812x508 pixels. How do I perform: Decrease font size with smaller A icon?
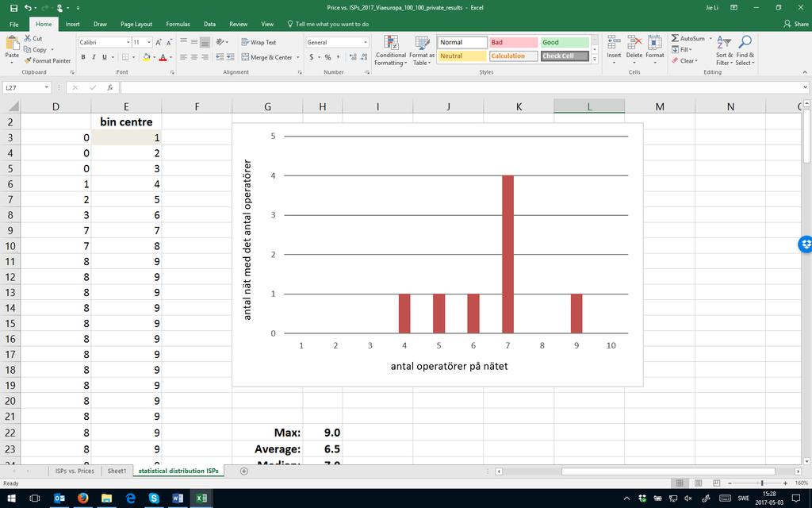[x=170, y=43]
